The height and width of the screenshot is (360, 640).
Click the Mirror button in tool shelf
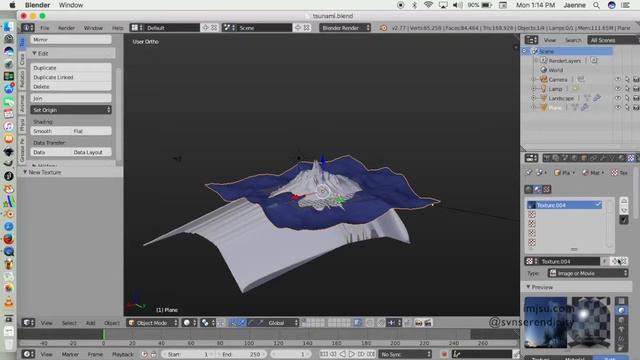(x=71, y=40)
